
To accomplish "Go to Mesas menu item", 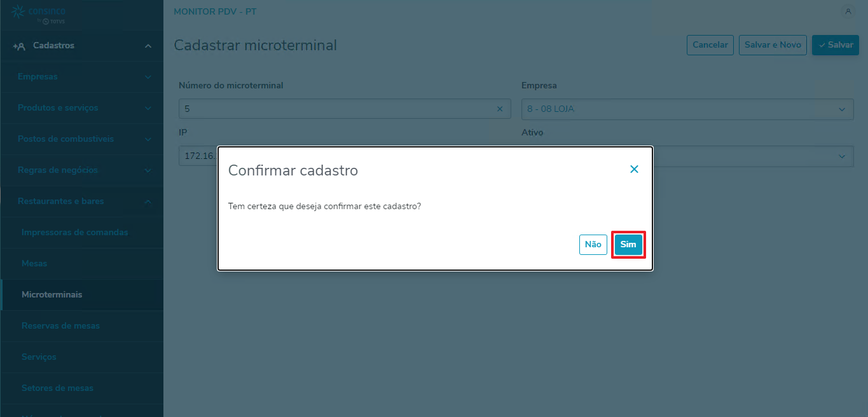I will [x=81, y=264].
